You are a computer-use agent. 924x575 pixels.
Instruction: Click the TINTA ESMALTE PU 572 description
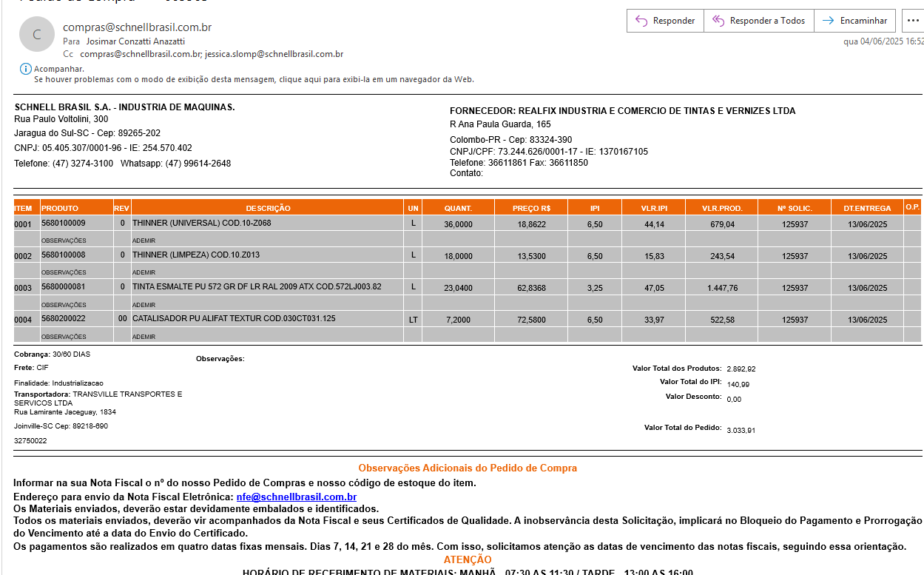(257, 286)
